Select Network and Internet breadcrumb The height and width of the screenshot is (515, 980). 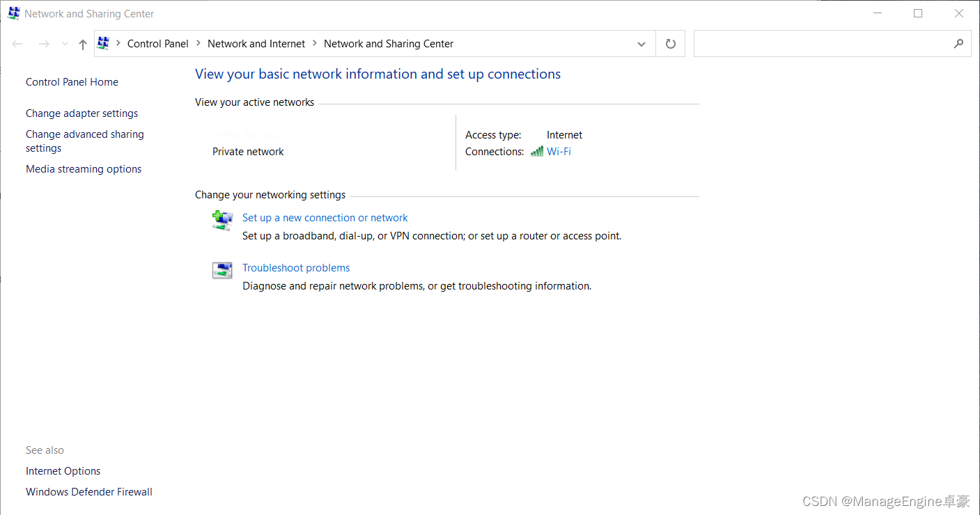pos(256,43)
